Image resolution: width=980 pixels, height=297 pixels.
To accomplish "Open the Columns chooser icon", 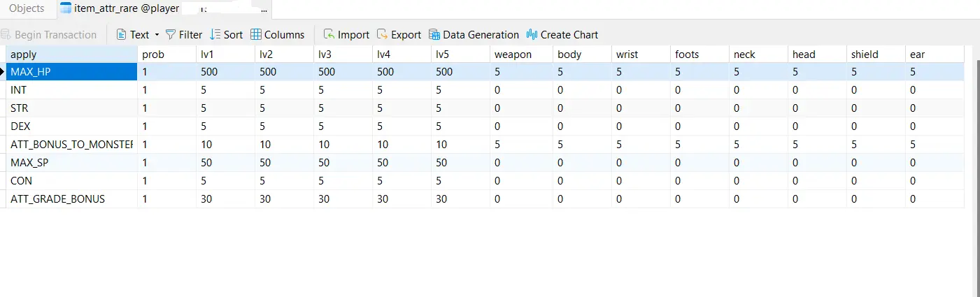I will [256, 35].
